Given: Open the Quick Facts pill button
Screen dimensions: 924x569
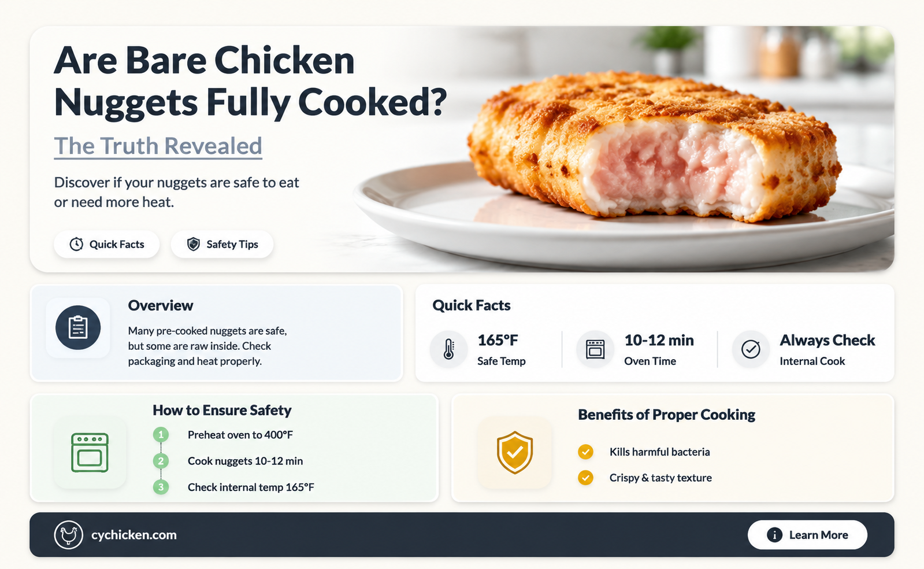Looking at the screenshot, I should (x=106, y=244).
